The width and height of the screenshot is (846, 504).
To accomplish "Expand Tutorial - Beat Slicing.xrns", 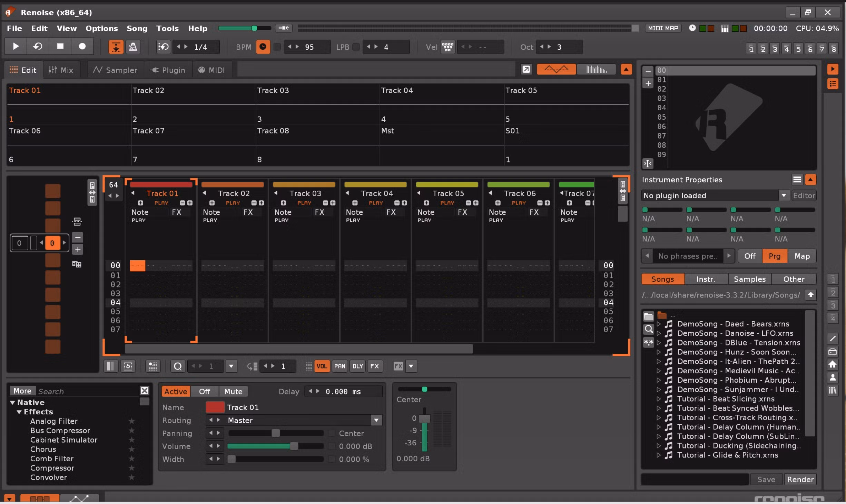I will tap(659, 399).
